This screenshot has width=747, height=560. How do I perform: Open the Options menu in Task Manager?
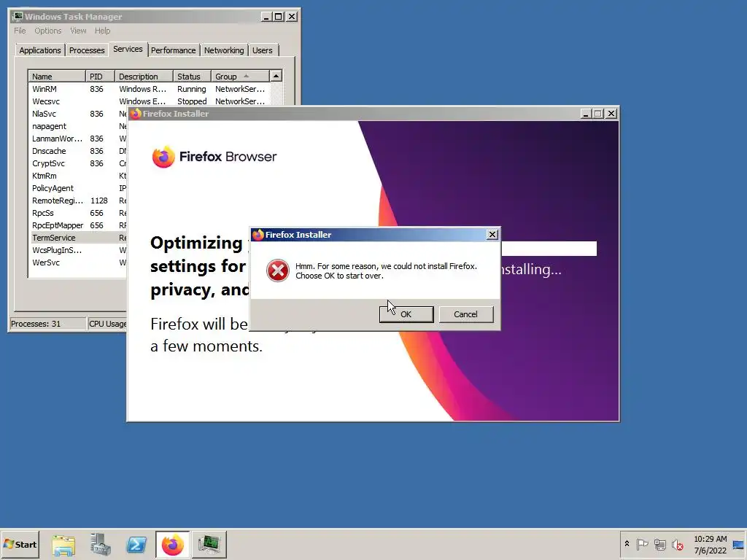tap(47, 31)
